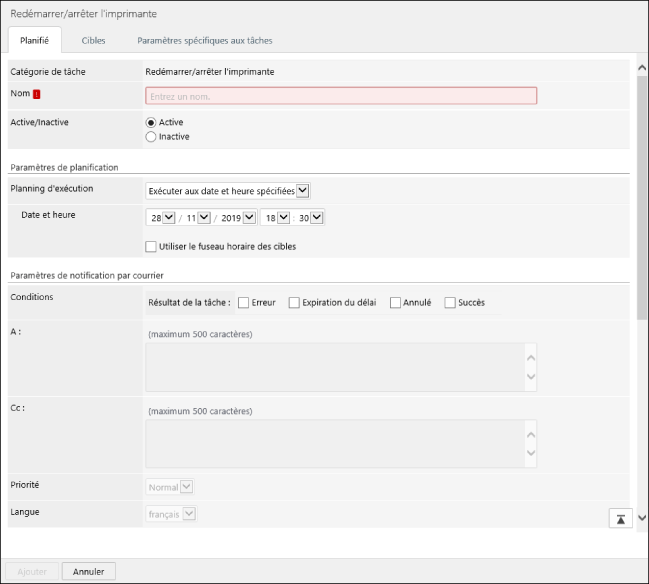Enable Utiliser le fuseau horaire des cibles

point(151,246)
